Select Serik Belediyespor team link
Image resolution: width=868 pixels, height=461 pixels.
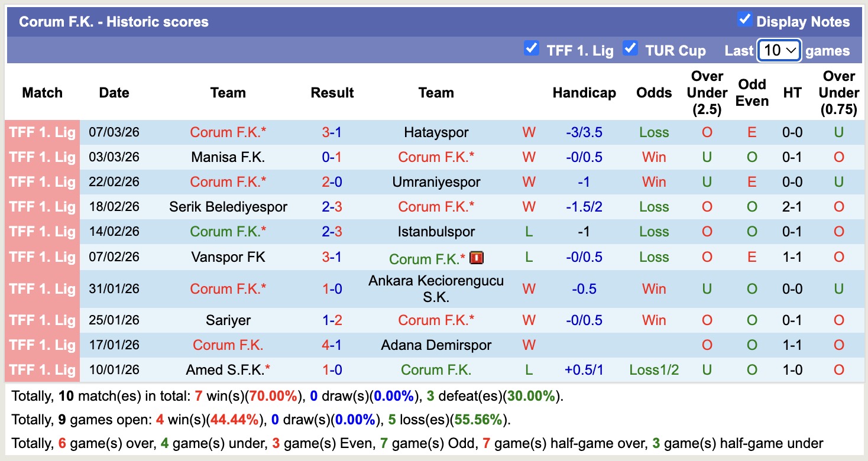228,207
